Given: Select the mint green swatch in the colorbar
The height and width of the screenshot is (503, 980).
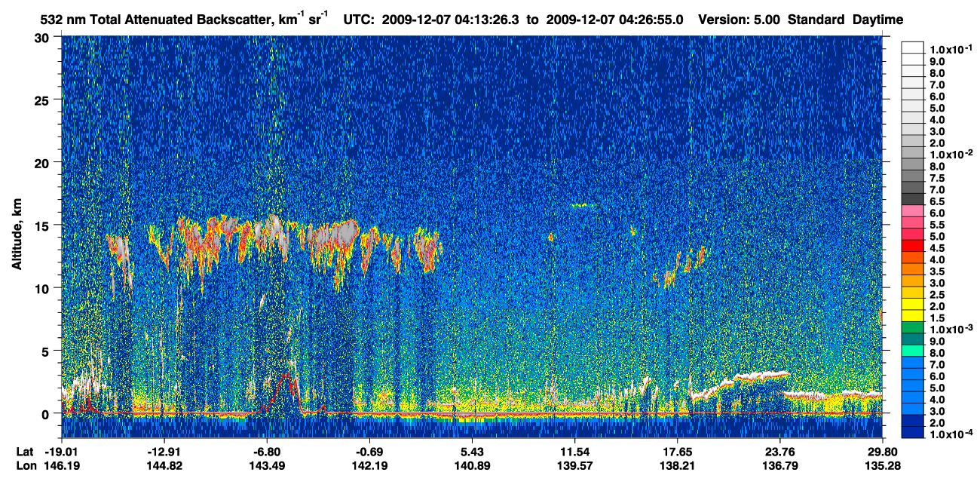Looking at the screenshot, I should coord(913,350).
